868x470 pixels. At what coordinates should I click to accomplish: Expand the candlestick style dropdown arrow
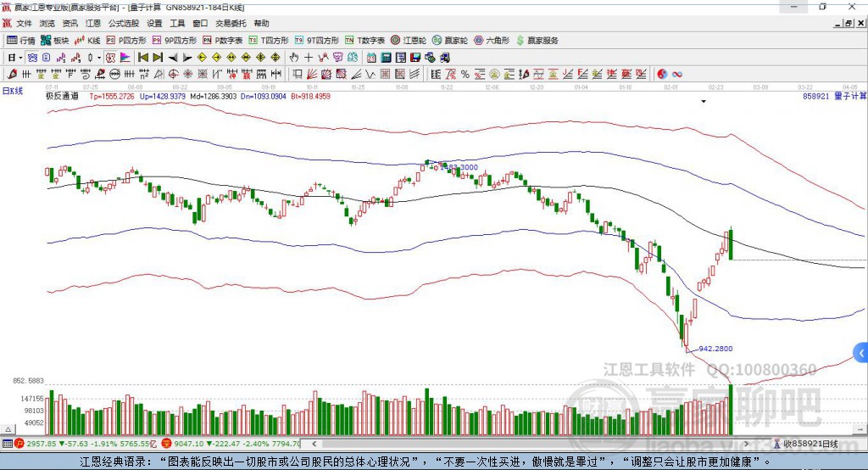[x=99, y=58]
